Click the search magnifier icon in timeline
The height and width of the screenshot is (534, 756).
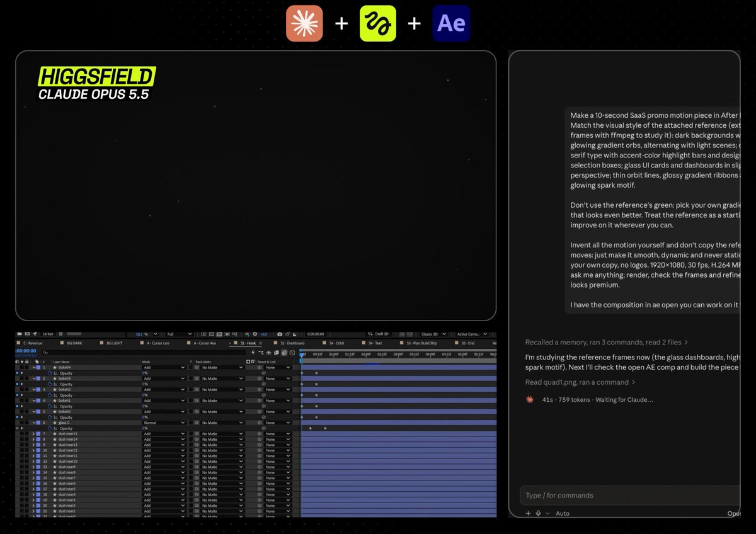45,353
